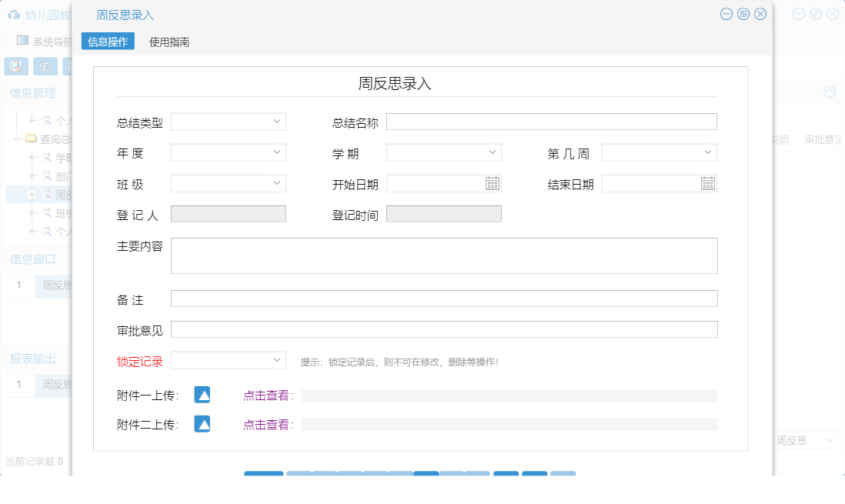Open the 锁定记录 dropdown
Viewport: 845px width, 504px height.
228,359
